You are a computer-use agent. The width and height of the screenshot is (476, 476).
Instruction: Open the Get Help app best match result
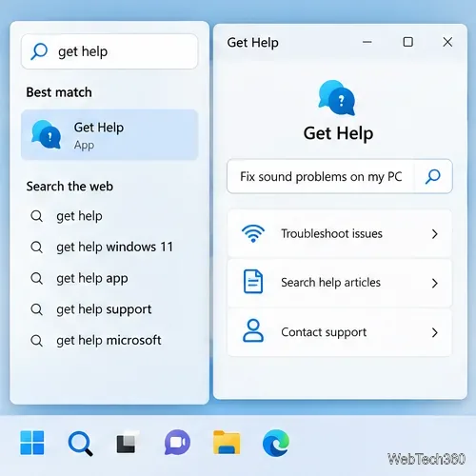(x=109, y=135)
